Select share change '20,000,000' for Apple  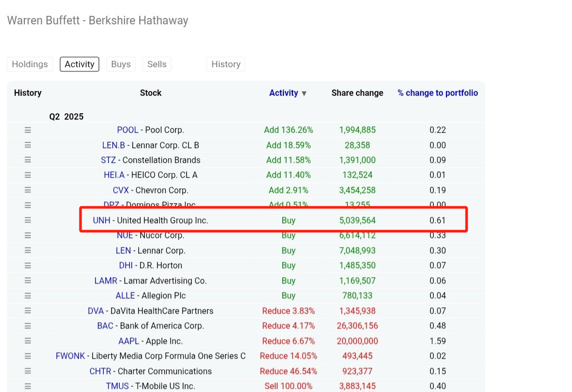pyautogui.click(x=358, y=341)
